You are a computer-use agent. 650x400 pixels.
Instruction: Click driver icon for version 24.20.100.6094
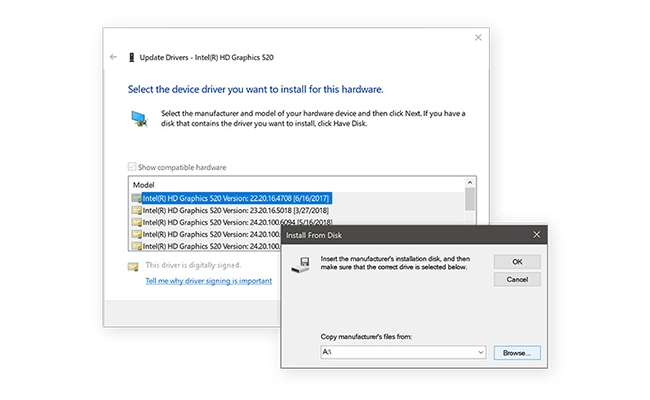point(136,222)
